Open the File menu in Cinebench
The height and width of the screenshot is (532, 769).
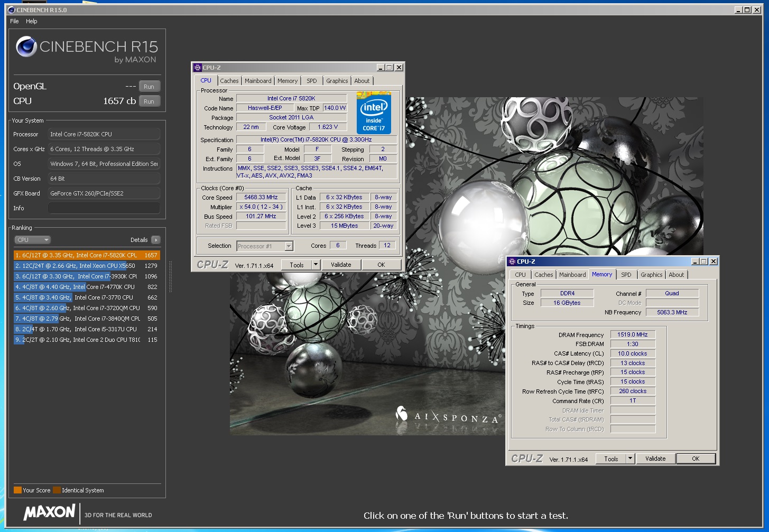[14, 21]
